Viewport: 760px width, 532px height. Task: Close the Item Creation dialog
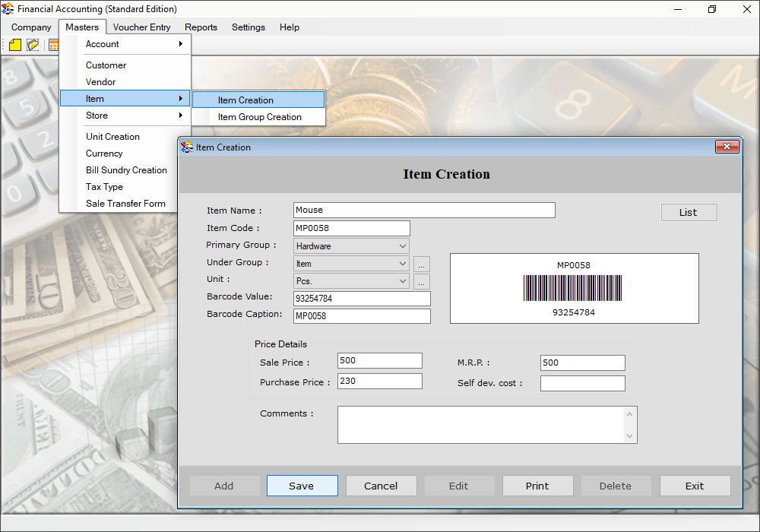pos(727,147)
